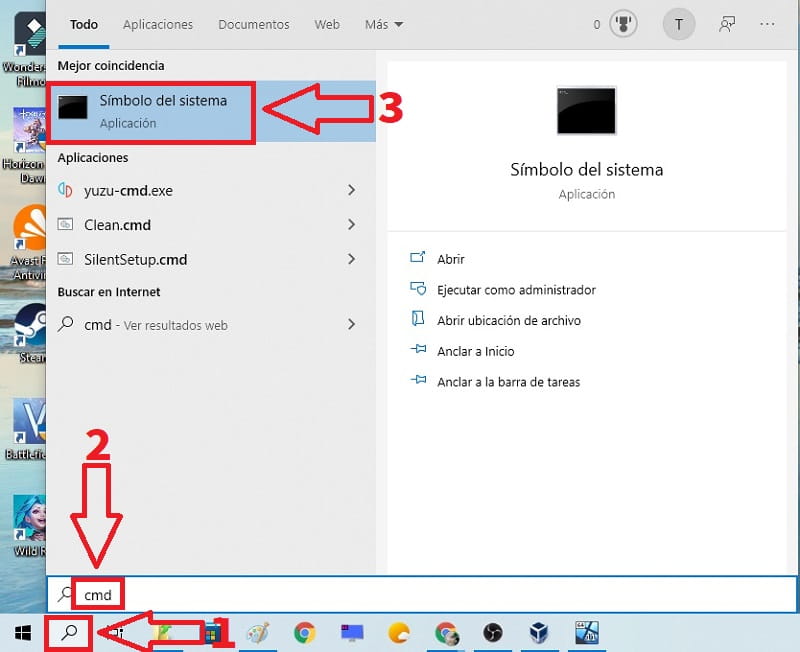Choose Anclar a la barra de tareas
Screen dimensions: 800x652
click(509, 382)
